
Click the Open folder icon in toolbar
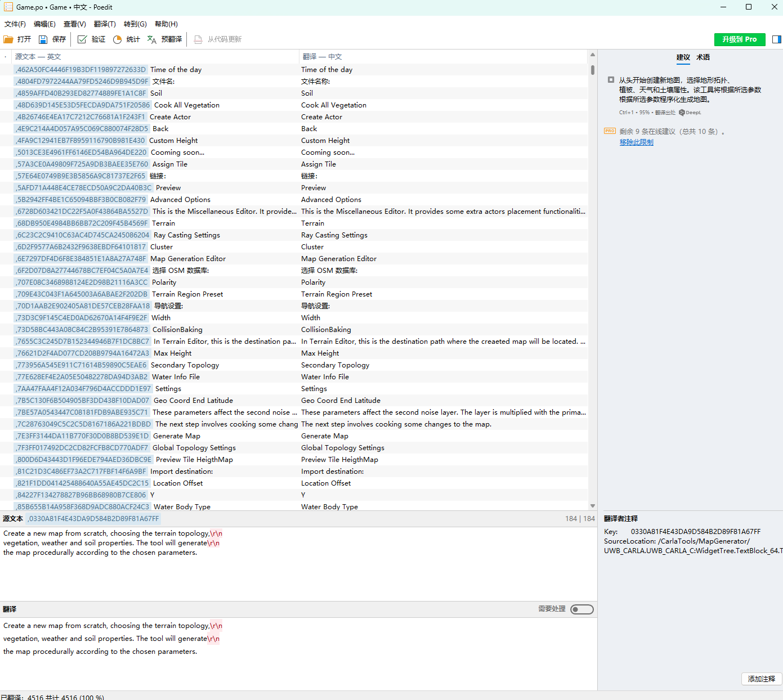click(x=8, y=39)
